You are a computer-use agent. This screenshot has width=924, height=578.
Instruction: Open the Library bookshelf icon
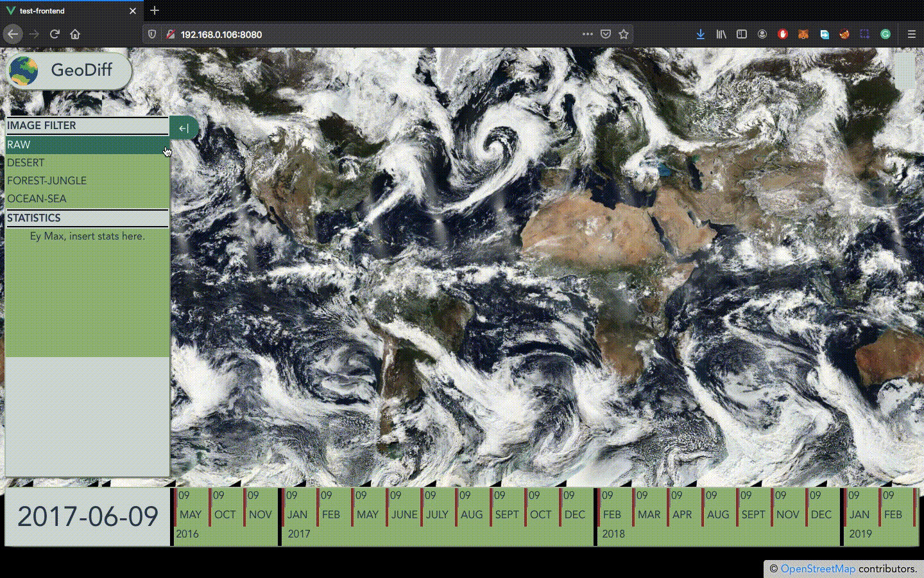coord(721,34)
